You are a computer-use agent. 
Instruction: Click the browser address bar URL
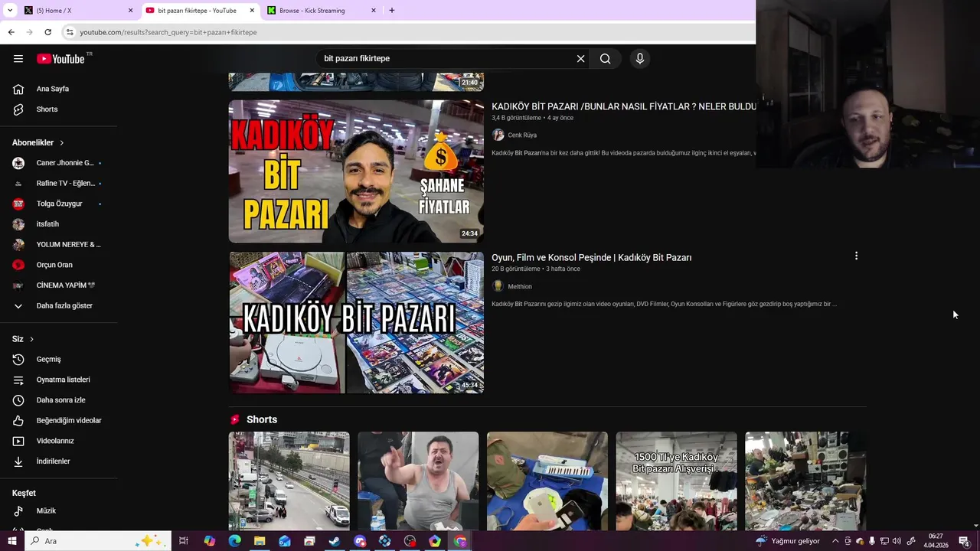[x=168, y=32]
